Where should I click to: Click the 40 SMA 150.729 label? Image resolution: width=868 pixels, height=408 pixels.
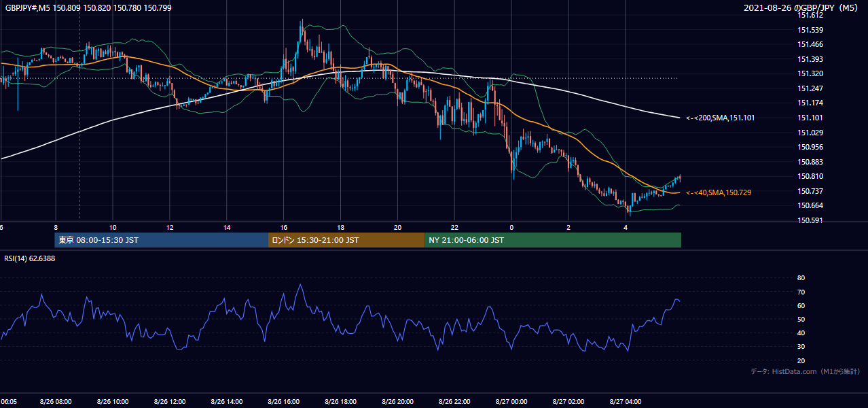(x=719, y=192)
